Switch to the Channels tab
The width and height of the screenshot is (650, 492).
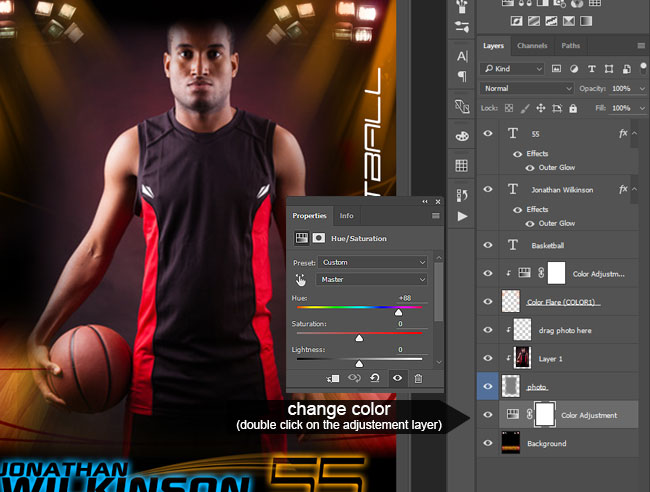click(x=532, y=46)
